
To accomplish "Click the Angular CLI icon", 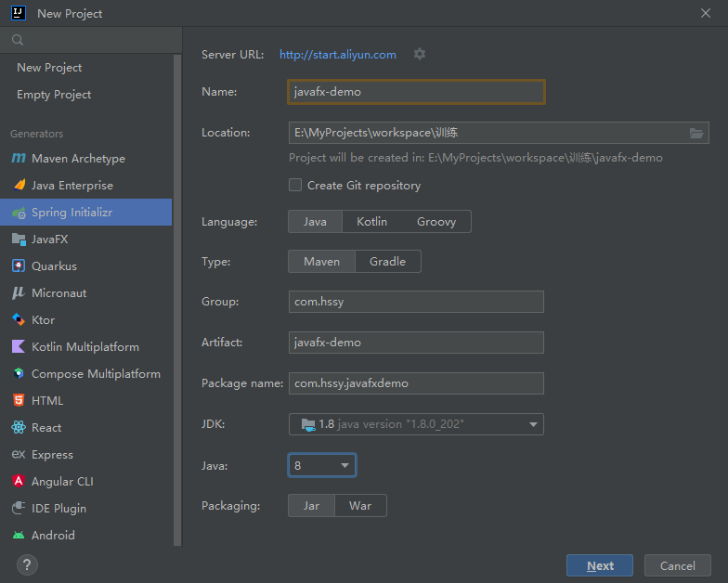I will (x=19, y=481).
